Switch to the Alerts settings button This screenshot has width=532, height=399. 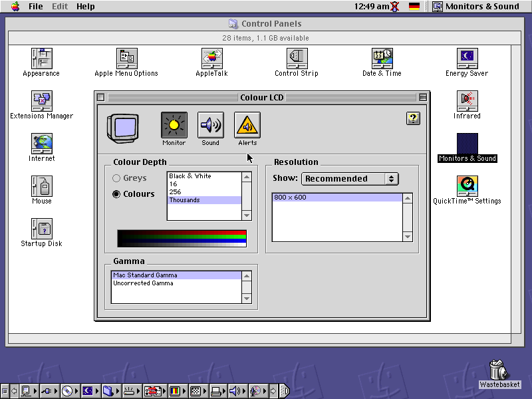(x=247, y=125)
